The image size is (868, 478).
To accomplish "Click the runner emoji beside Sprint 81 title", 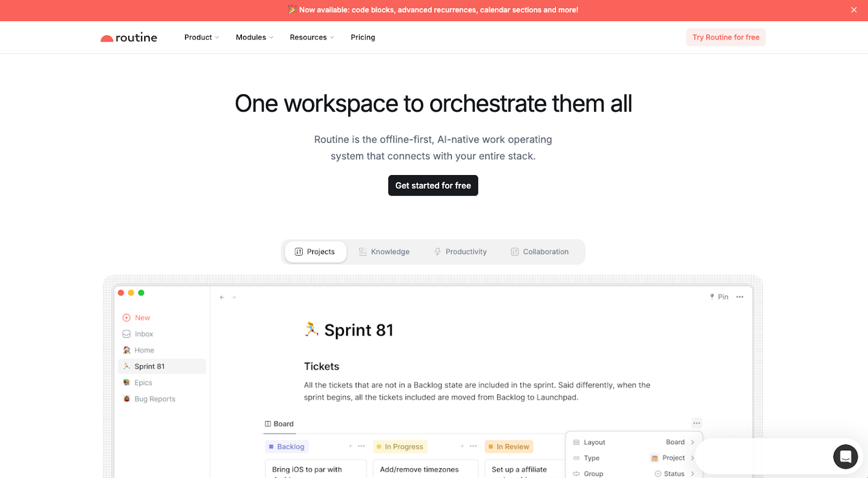I will click(x=311, y=329).
